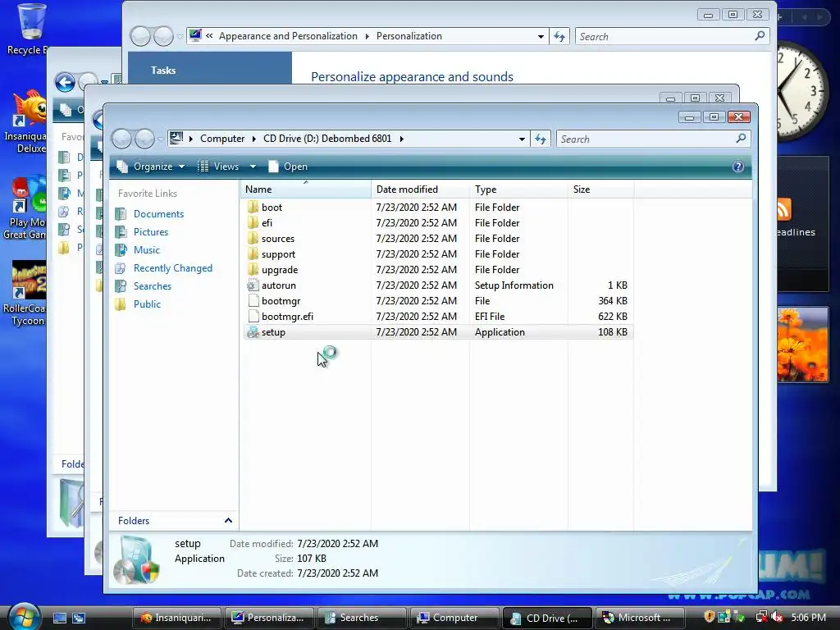Open the recent pages dropdown next to navigation buttons
The width and height of the screenshot is (840, 630).
pyautogui.click(x=160, y=139)
